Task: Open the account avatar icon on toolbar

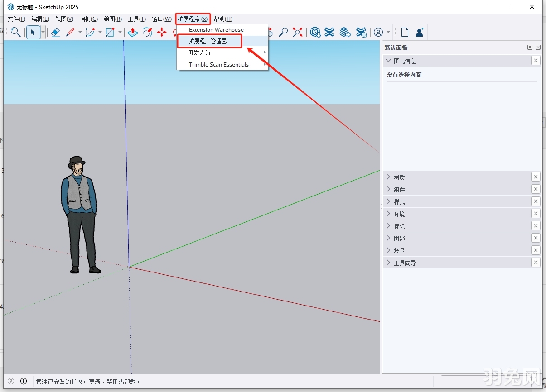Action: [x=379, y=32]
